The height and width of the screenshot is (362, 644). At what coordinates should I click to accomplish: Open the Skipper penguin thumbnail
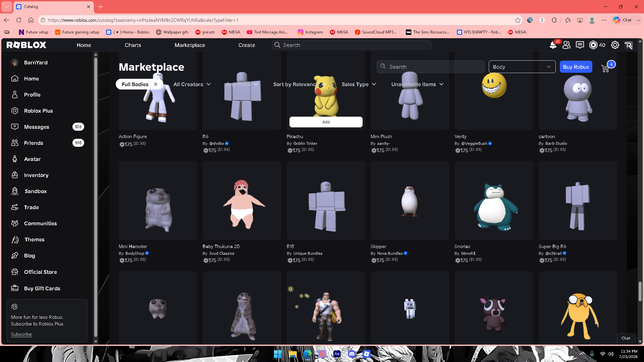[410, 200]
